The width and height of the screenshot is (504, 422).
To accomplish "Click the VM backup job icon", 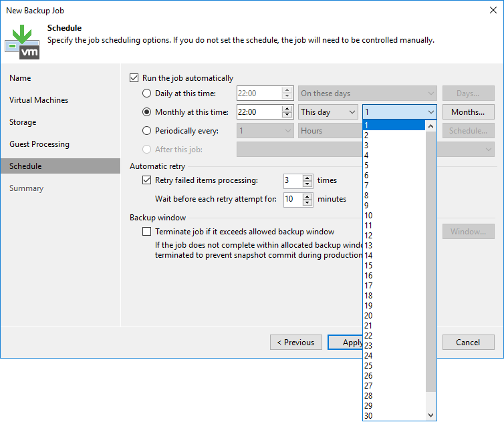I will 22,39.
